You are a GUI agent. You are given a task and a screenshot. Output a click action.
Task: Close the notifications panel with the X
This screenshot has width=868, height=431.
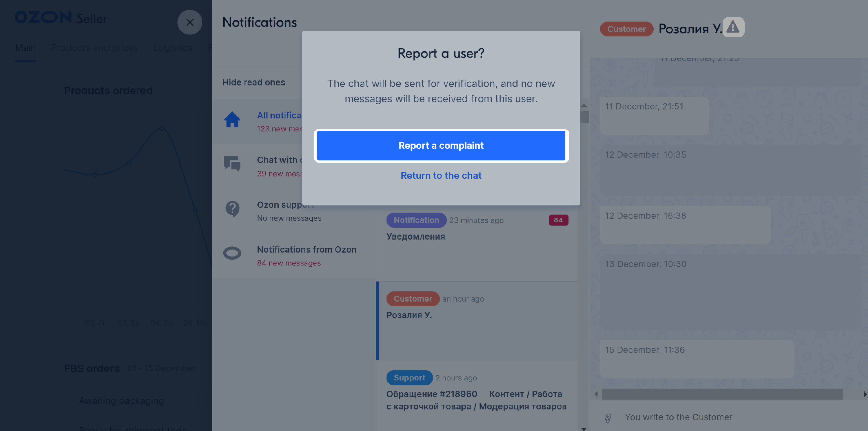(190, 22)
